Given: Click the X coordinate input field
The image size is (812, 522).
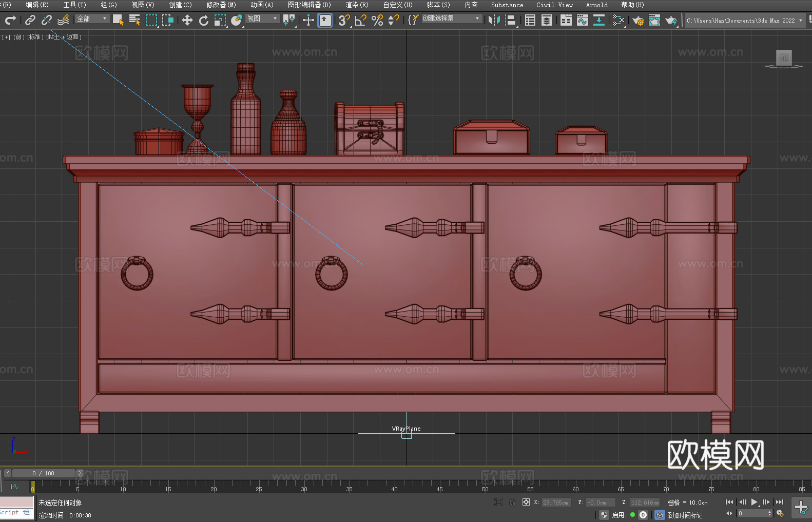Looking at the screenshot, I should (556, 502).
